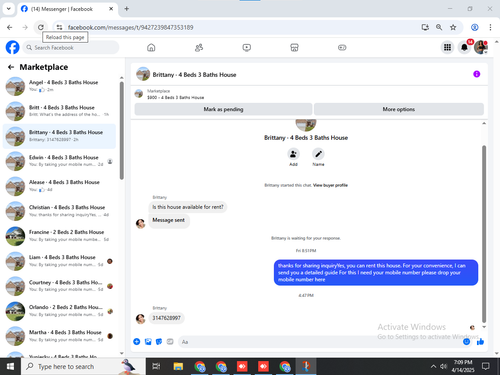Open the Marketplace storefront icon

pos(294,48)
